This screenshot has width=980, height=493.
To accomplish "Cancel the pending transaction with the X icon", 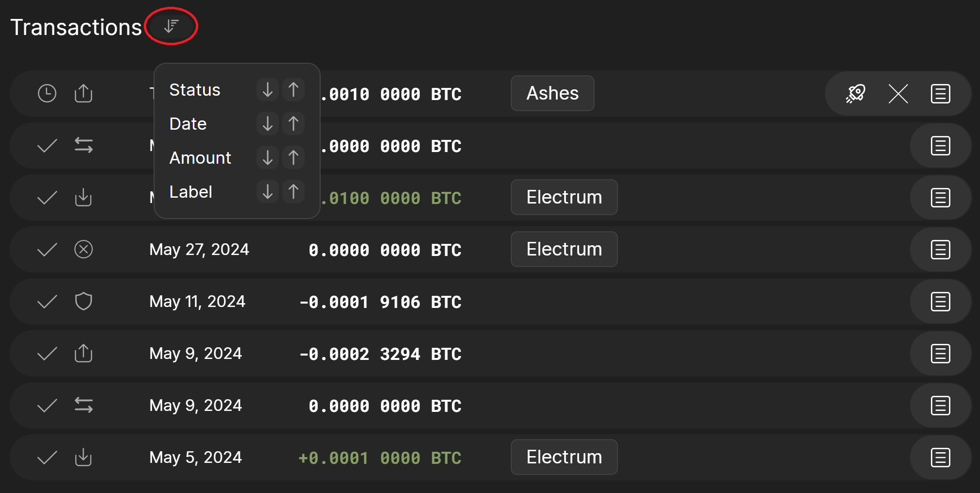I will (x=897, y=94).
